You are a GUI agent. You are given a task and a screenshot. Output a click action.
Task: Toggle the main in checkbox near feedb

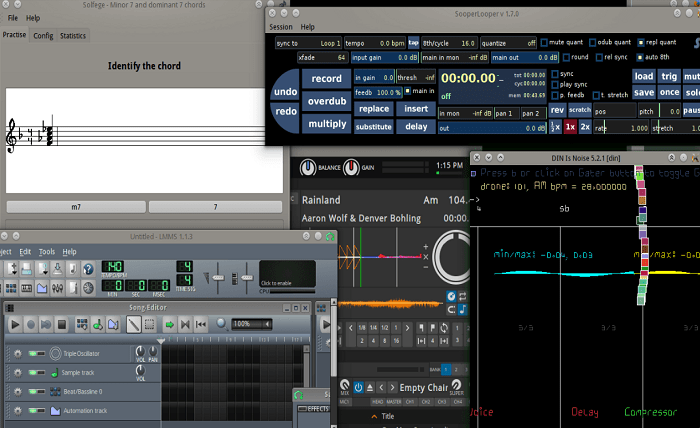coord(407,91)
